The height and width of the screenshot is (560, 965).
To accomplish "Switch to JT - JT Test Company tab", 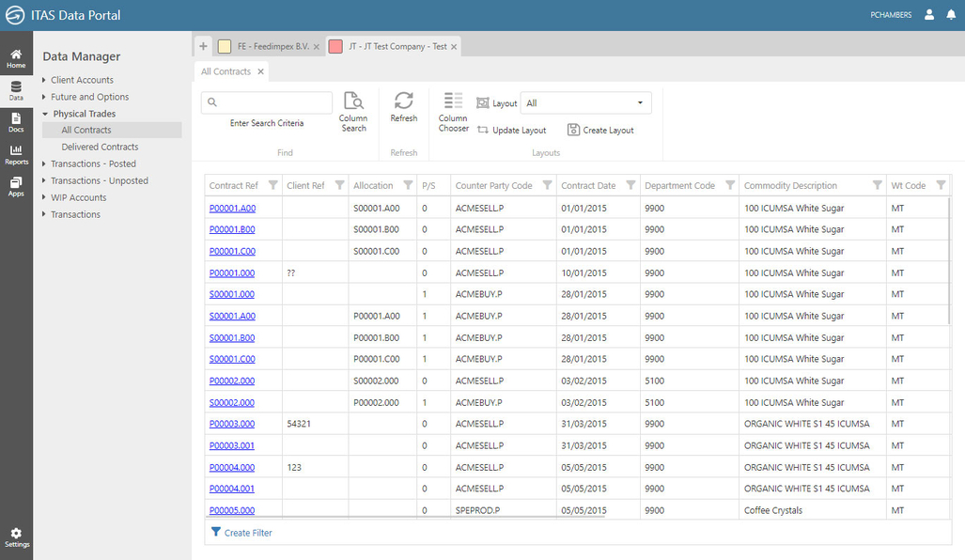I will click(397, 46).
